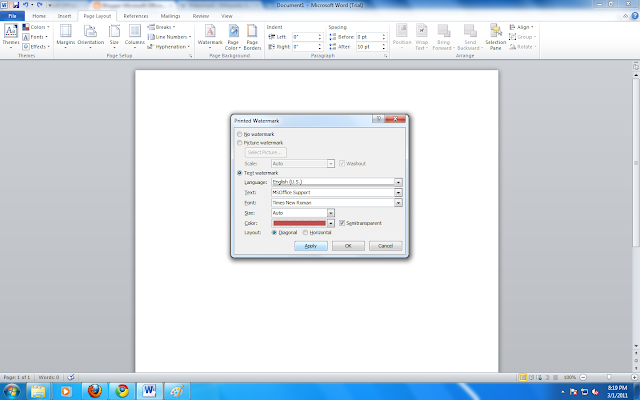Select the Picture watermark option
This screenshot has height=400, width=640.
(x=240, y=143)
